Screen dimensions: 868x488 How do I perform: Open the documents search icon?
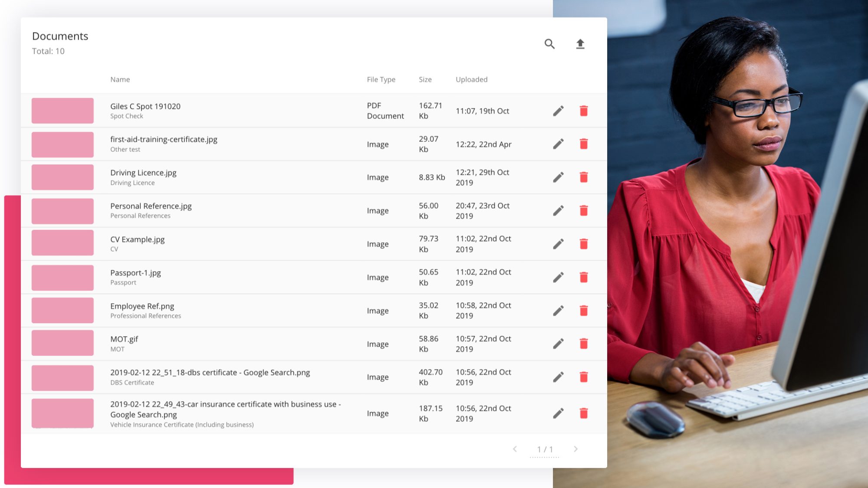pyautogui.click(x=549, y=44)
